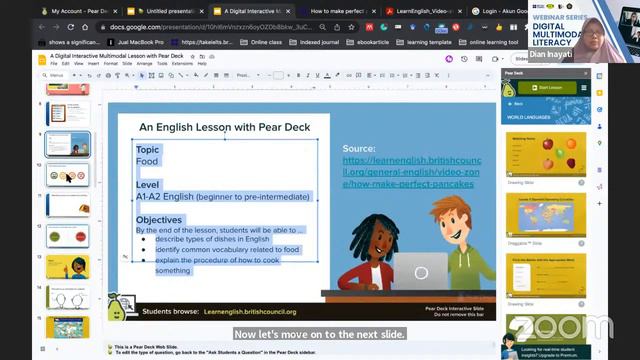
Task: Open the File menu
Action: (x=54, y=64)
